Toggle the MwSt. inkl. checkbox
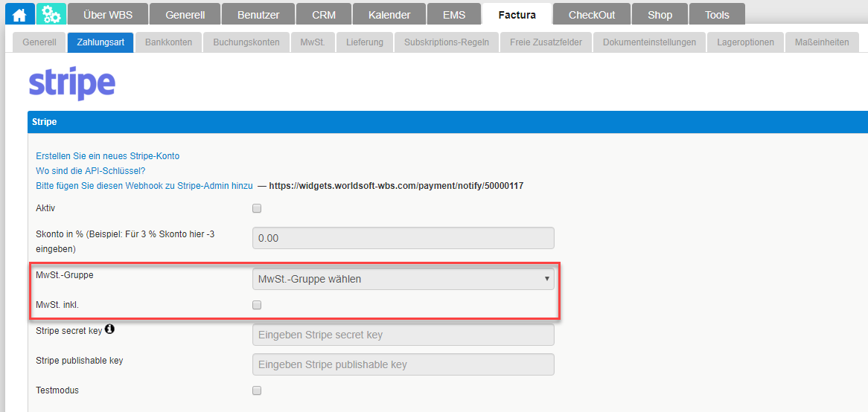 [257, 305]
